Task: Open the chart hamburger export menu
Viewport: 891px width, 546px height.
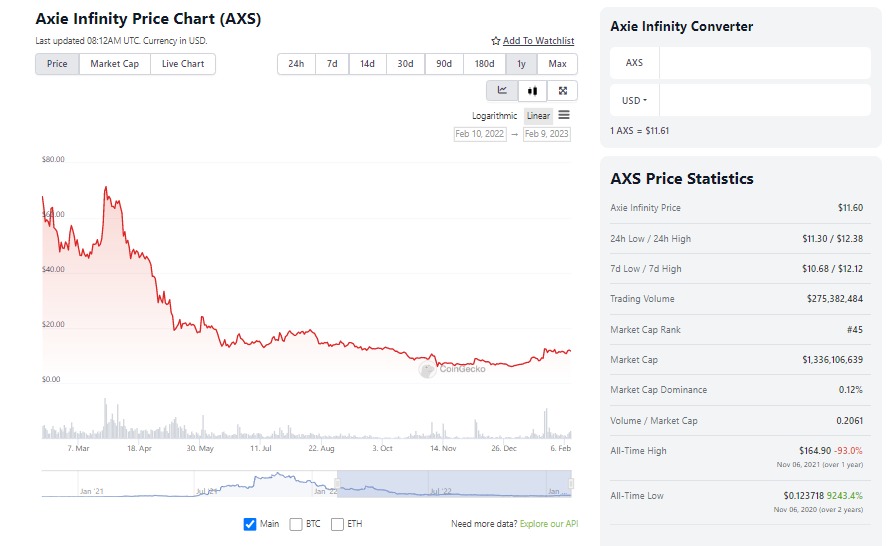Action: (564, 115)
